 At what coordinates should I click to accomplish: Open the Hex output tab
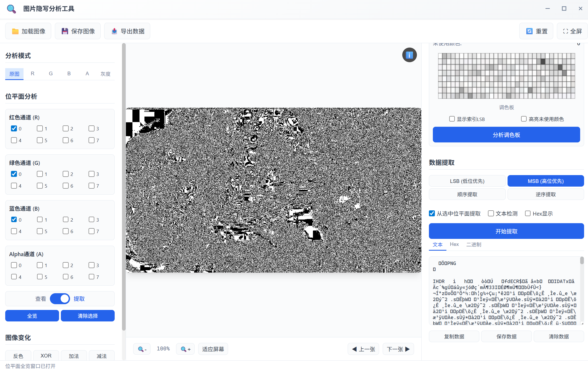[454, 244]
